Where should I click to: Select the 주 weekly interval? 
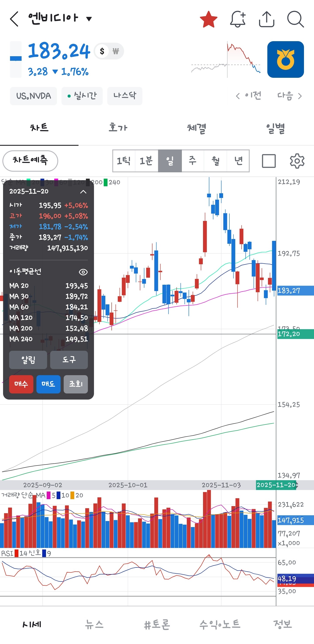coord(193,161)
